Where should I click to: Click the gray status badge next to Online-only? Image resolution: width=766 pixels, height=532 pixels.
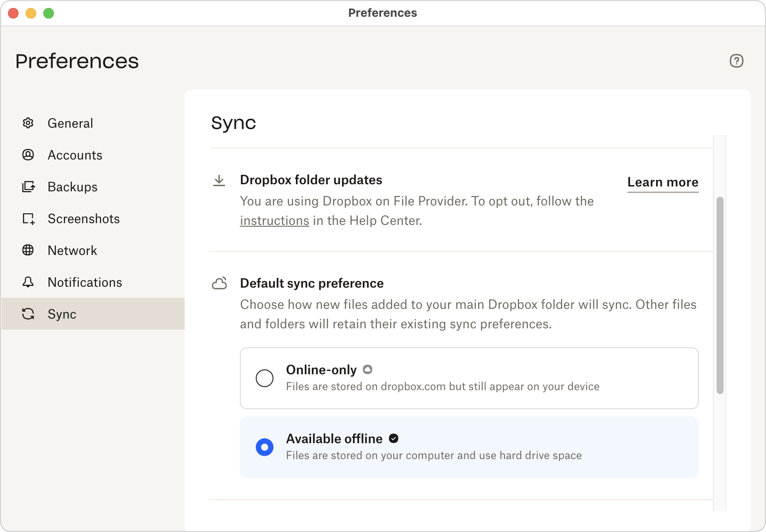(x=368, y=369)
